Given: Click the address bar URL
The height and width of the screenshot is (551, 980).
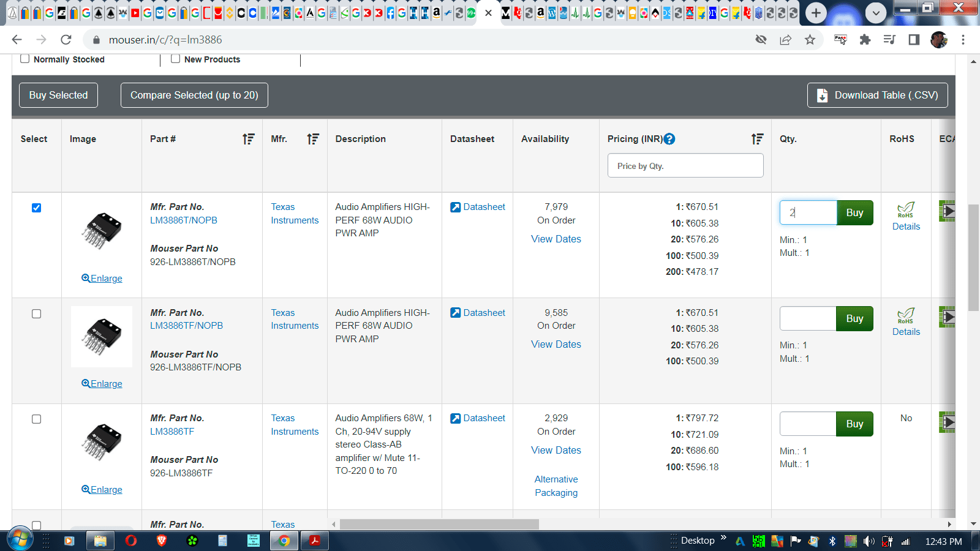Looking at the screenshot, I should [165, 40].
